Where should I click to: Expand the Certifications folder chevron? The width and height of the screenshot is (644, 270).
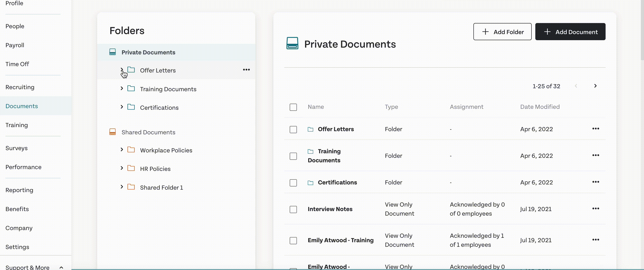coord(122,107)
